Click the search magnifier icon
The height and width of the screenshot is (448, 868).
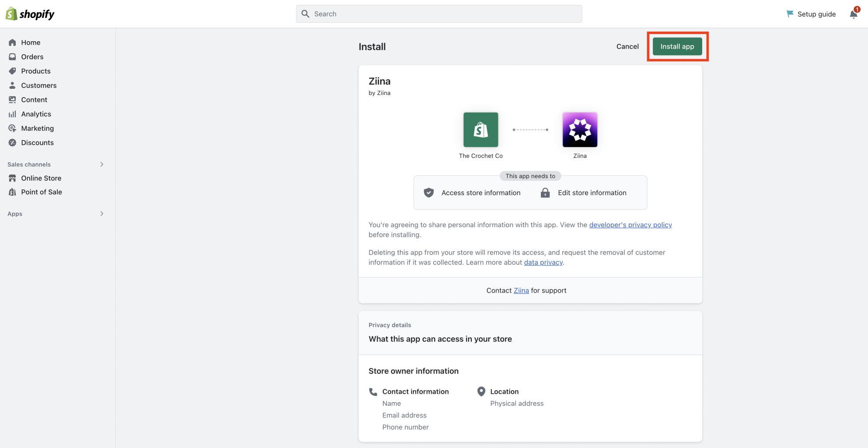click(305, 14)
